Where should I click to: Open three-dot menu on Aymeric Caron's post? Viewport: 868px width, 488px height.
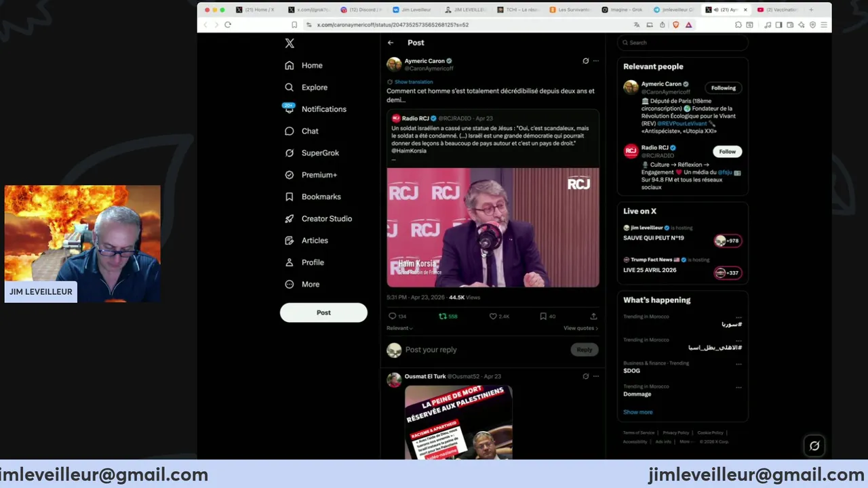tap(596, 61)
